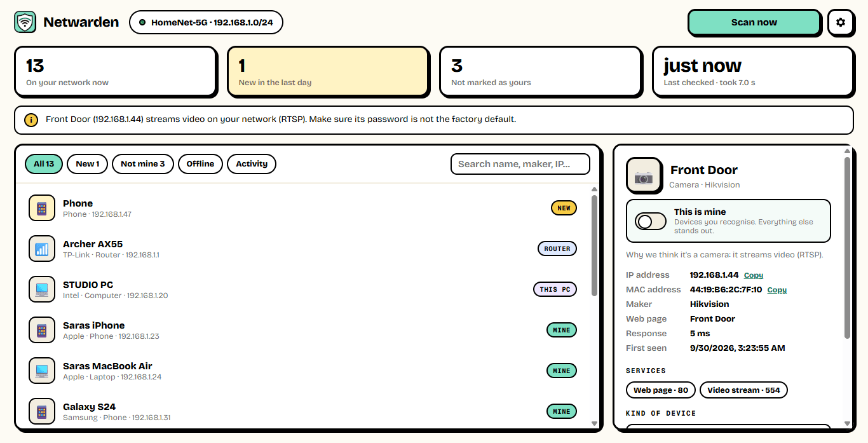Click the Video stream · 554 service chip
The height and width of the screenshot is (443, 868).
[x=743, y=390]
